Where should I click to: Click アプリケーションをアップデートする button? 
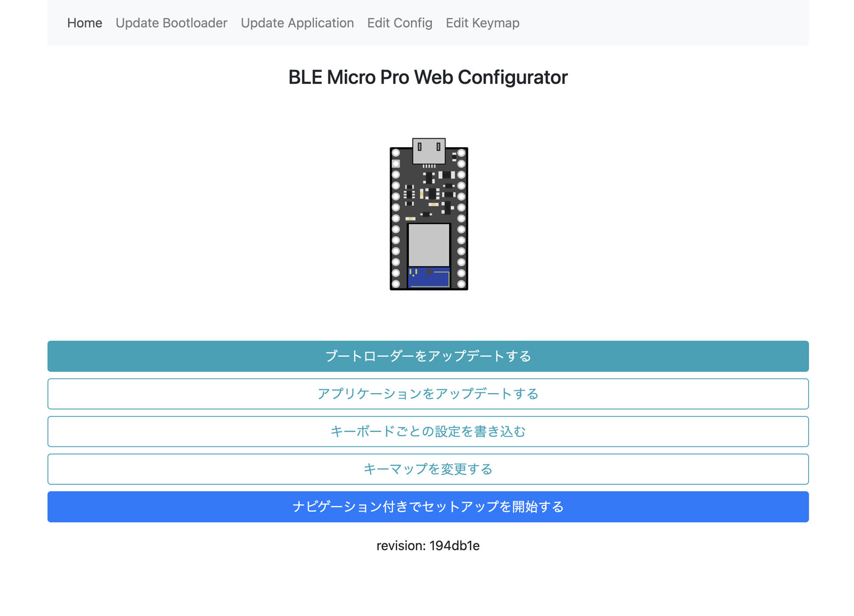tap(428, 394)
